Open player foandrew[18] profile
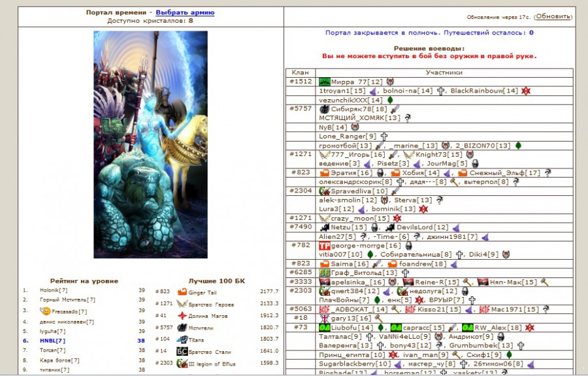This screenshot has width=588, height=376. tap(423, 264)
